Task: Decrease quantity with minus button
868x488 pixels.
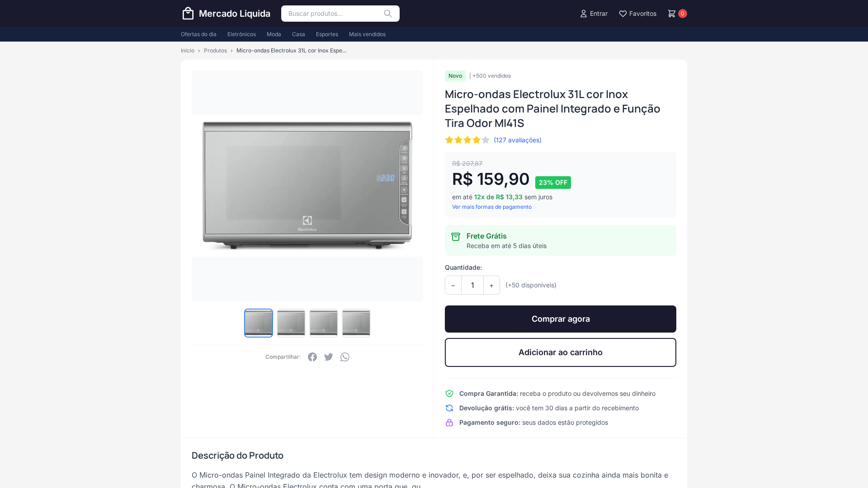Action: click(x=453, y=285)
